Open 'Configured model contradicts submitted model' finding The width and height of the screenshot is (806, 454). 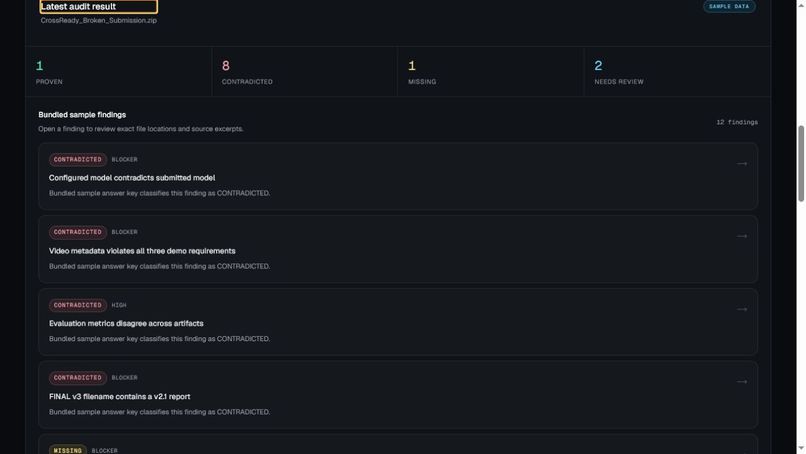(x=398, y=176)
